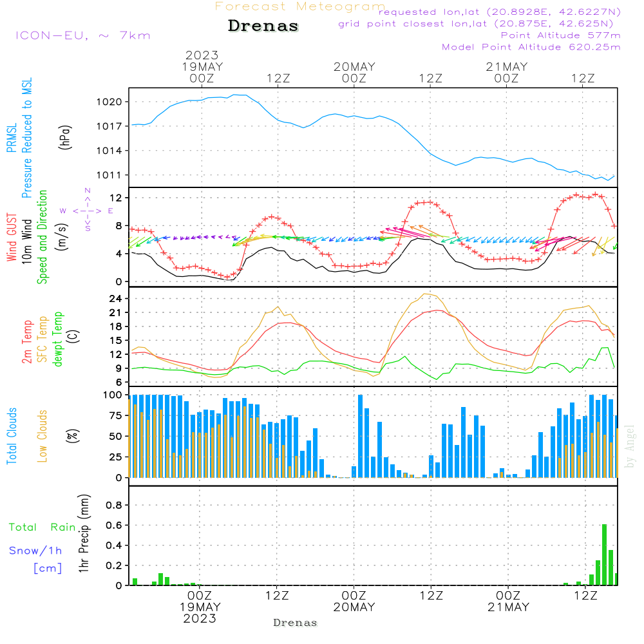Select the orange "SFC Temp" label

coord(43,339)
